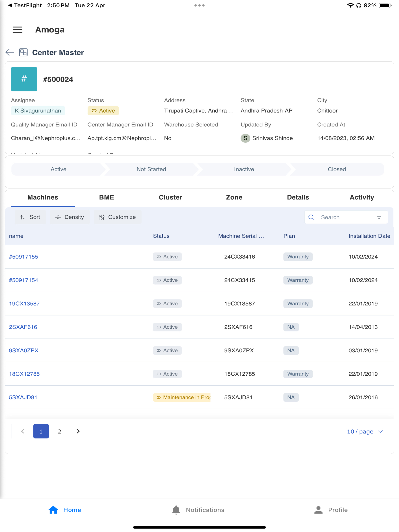This screenshot has width=399, height=532.
Task: Set stage to Not Started
Action: click(x=151, y=169)
